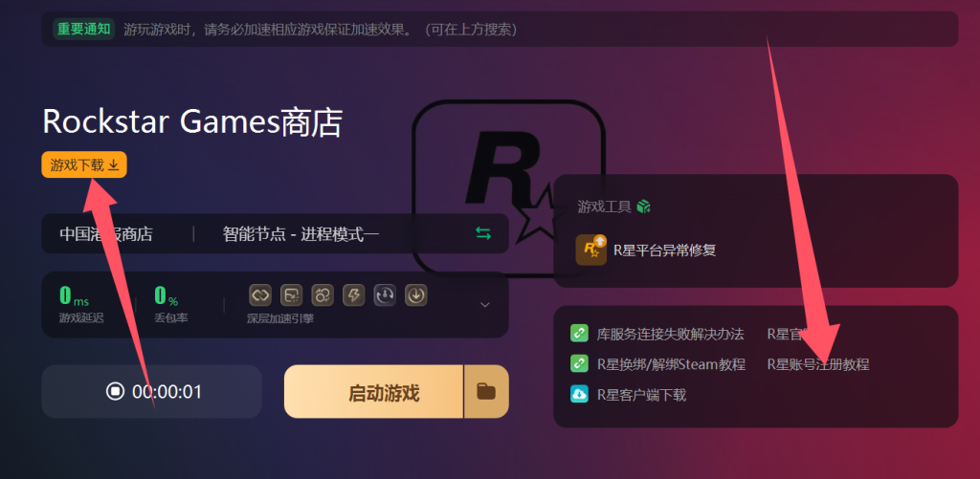Click the cloud icon for R星客户端下载
Image resolution: width=980 pixels, height=479 pixels.
point(579,394)
